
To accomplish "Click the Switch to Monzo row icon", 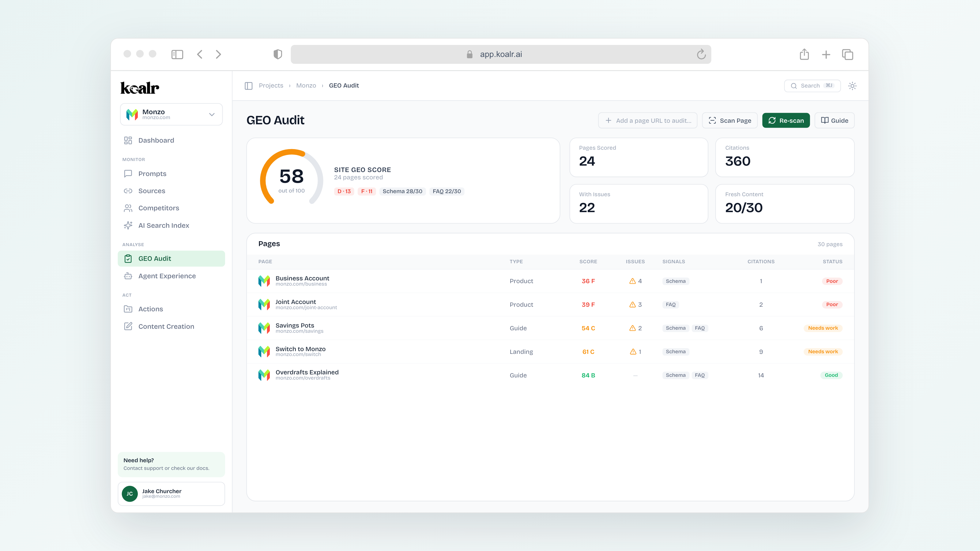I will point(264,352).
